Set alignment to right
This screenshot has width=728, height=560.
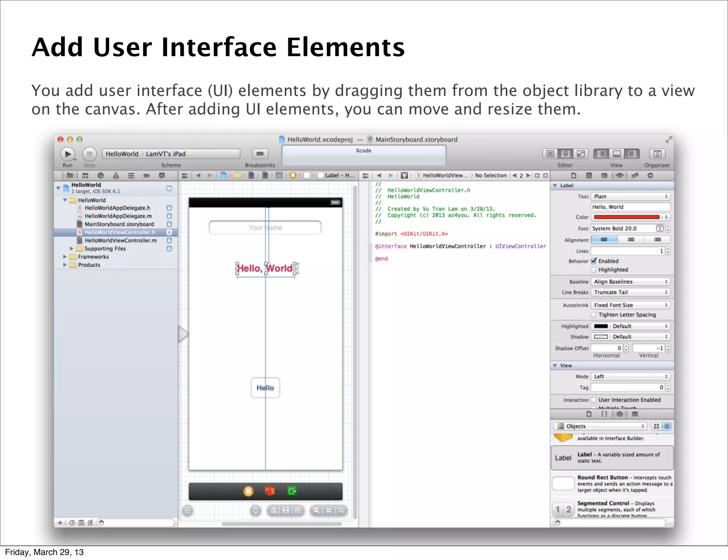pos(657,240)
